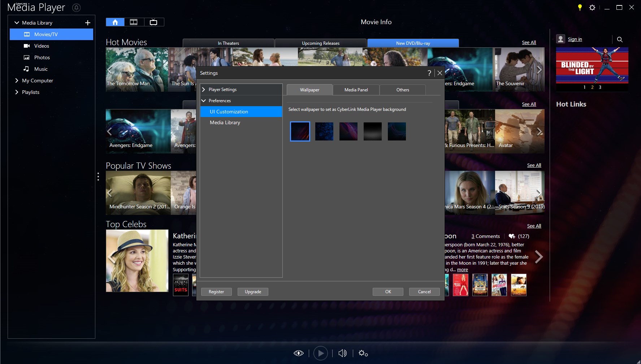
Task: Open the Videos library
Action: pos(42,46)
